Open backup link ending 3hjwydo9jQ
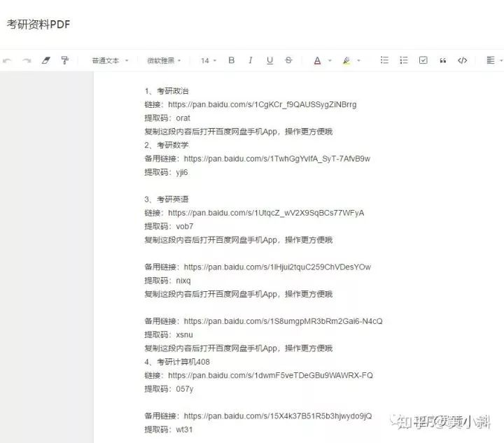This screenshot has height=443, width=504. tap(278, 416)
